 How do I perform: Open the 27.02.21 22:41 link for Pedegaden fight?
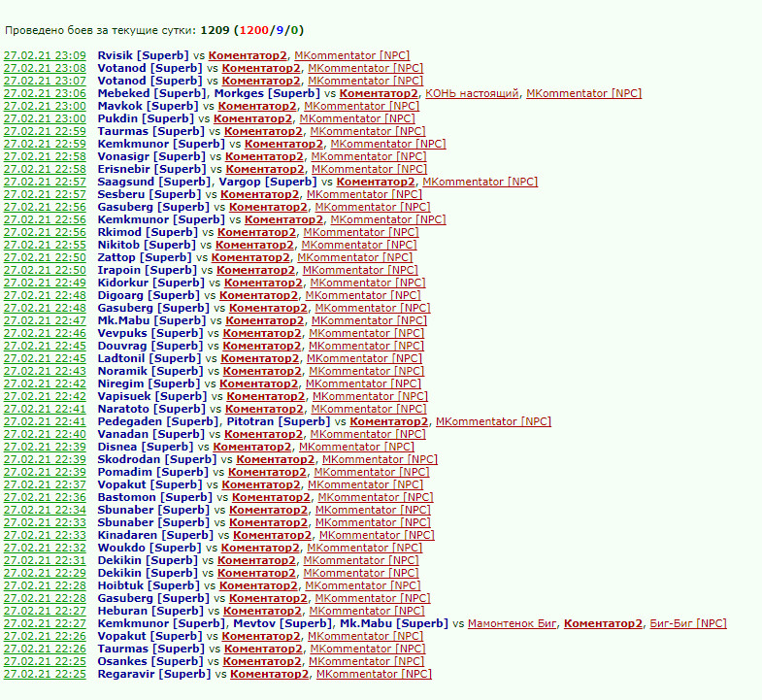click(45, 422)
